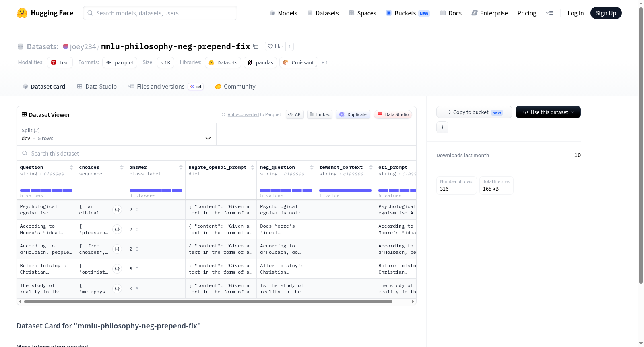Click the 'Psychological egoism is:' question cell
This screenshot has height=347, width=644.
point(46,210)
